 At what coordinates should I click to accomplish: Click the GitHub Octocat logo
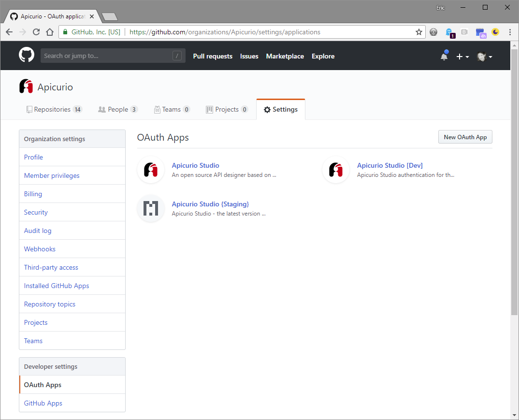27,55
